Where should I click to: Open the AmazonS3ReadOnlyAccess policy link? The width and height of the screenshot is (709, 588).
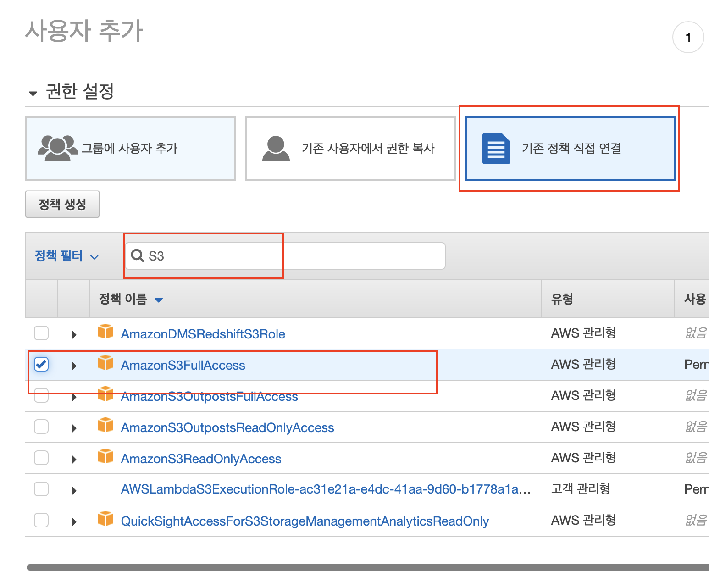click(201, 459)
